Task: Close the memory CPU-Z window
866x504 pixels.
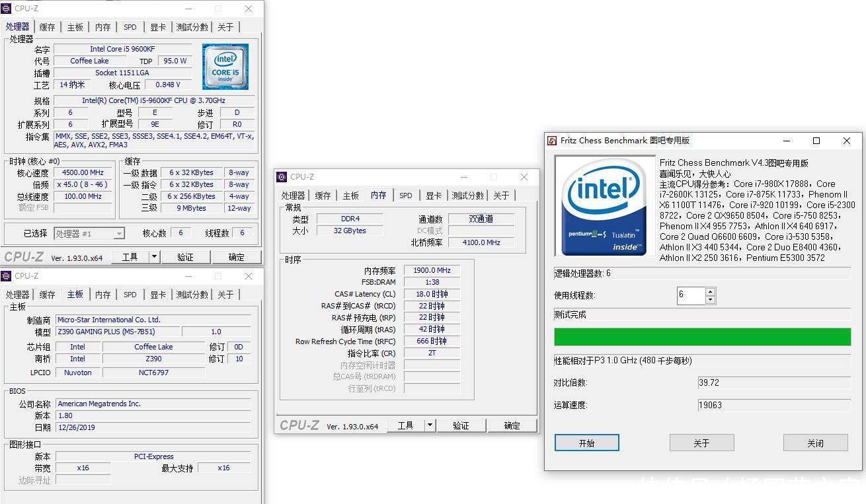Action: [524, 177]
